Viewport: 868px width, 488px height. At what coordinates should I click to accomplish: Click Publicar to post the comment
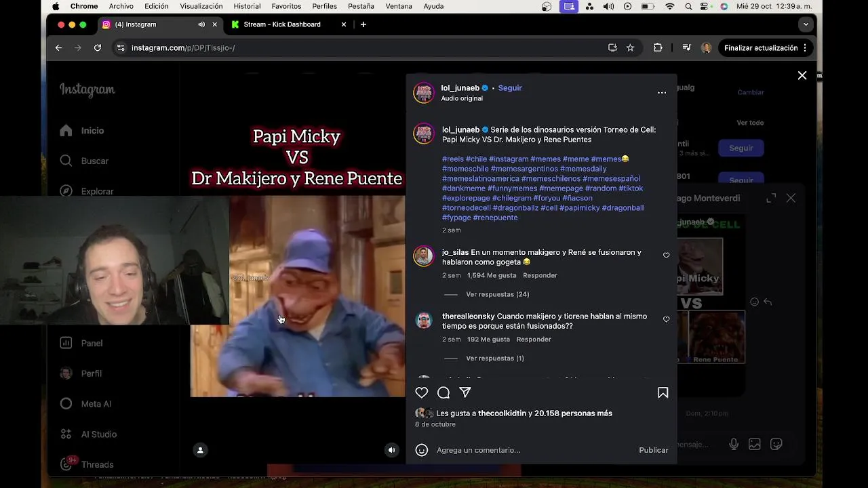[x=654, y=450]
